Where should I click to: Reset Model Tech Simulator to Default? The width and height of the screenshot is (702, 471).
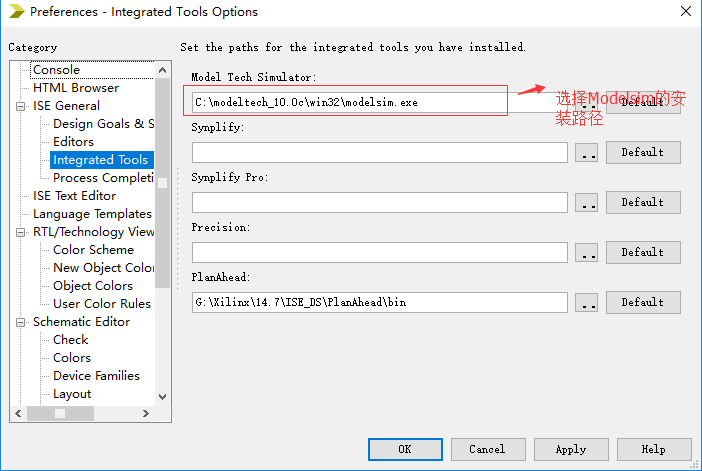643,103
